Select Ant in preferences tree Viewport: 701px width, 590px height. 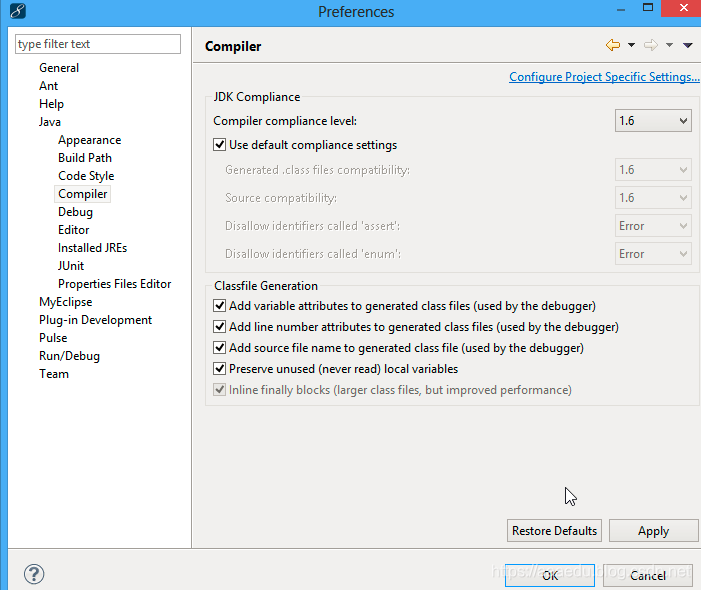48,86
